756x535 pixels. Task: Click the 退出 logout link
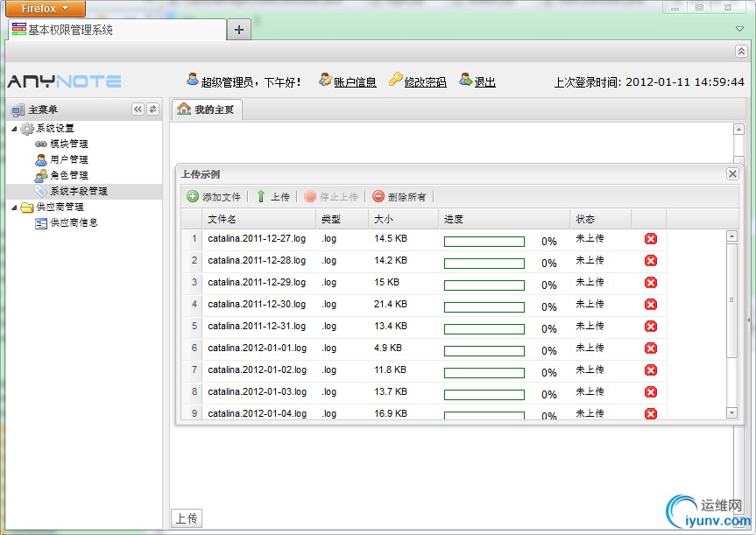tap(485, 82)
